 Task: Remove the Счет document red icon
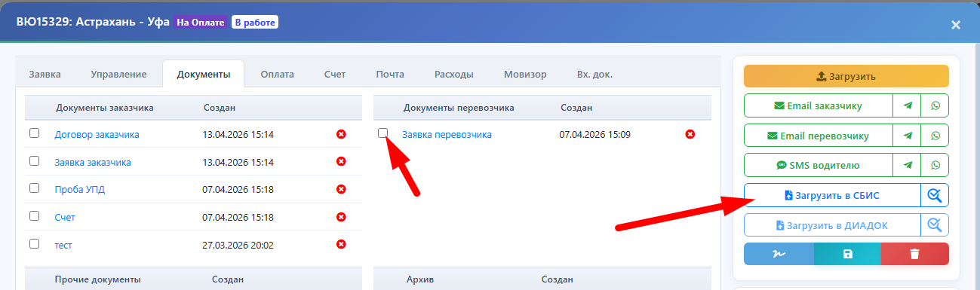pyautogui.click(x=341, y=217)
